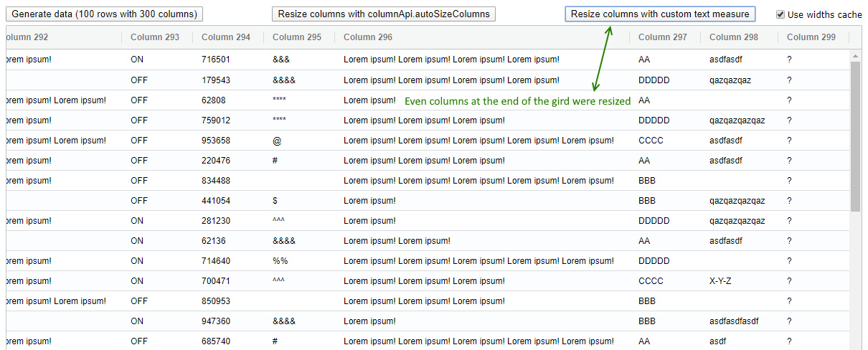Screen dimensions: 868x350
Task: Select the asdfasdfasdf cell
Action: (734, 321)
